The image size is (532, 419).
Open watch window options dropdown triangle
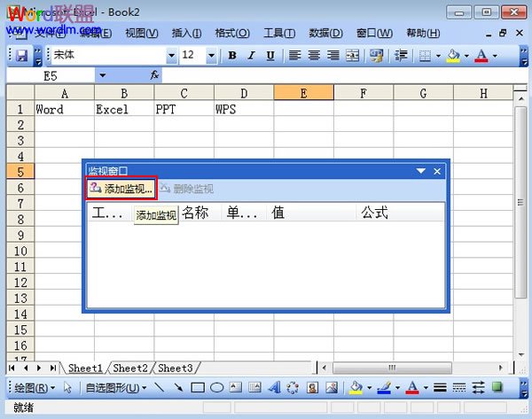(x=420, y=171)
